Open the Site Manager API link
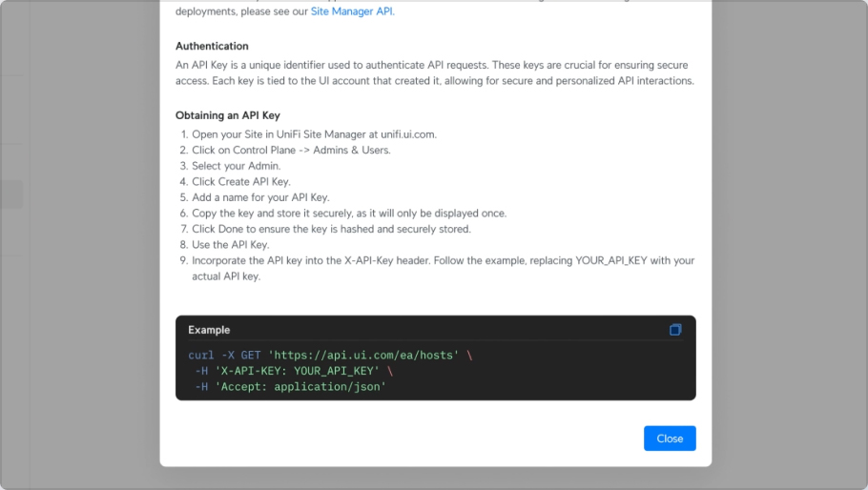The image size is (868, 490). [352, 11]
